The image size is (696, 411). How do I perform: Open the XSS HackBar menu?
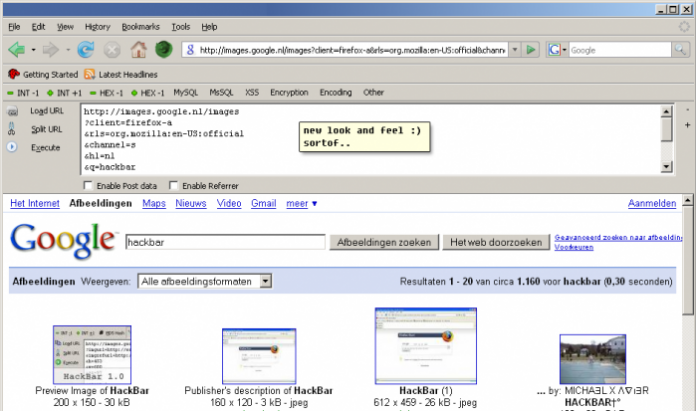252,92
